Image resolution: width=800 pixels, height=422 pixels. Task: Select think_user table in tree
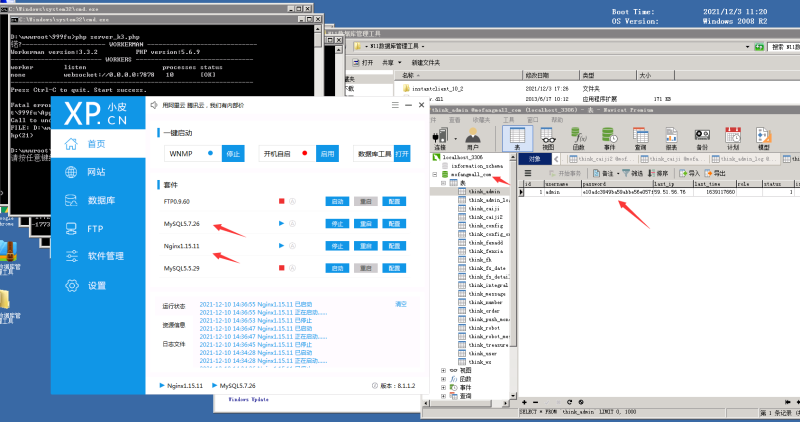pyautogui.click(x=483, y=354)
